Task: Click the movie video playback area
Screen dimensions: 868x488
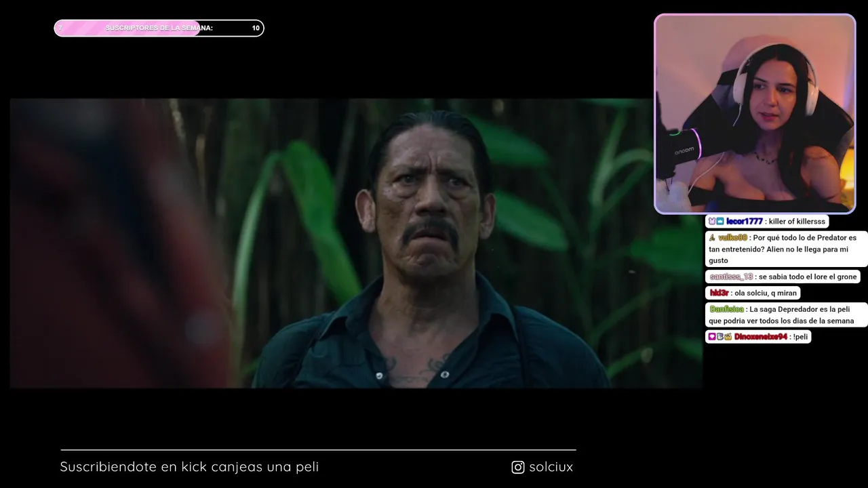Action: pos(356,243)
